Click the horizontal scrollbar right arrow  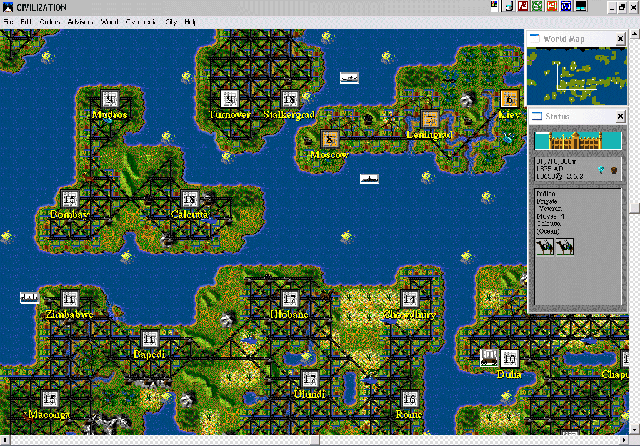(625, 441)
